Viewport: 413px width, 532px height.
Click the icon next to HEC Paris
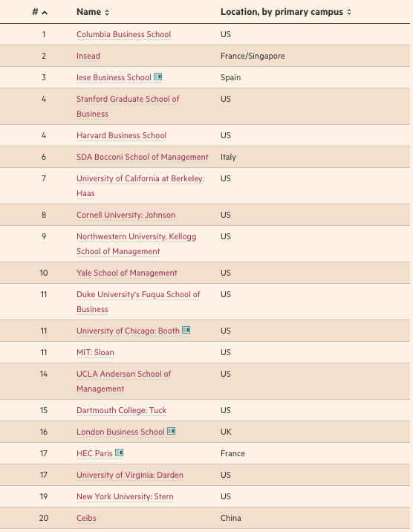point(119,452)
